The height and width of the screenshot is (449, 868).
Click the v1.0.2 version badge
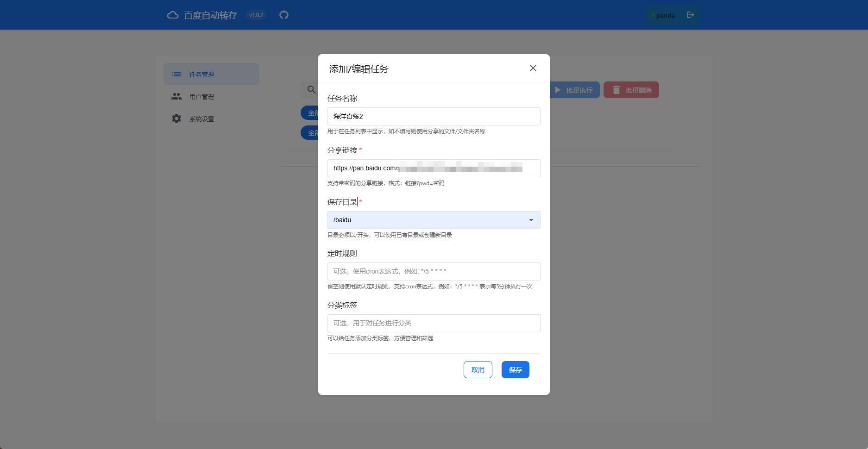pyautogui.click(x=256, y=15)
